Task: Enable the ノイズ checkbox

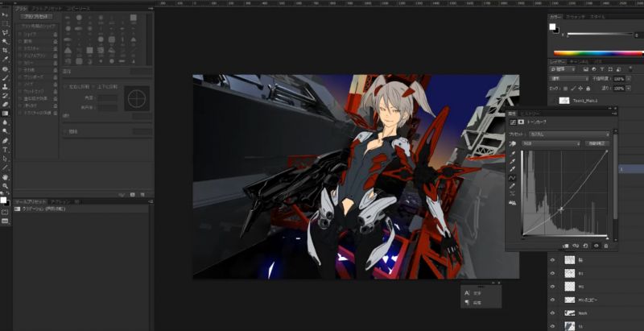Action: (x=19, y=84)
